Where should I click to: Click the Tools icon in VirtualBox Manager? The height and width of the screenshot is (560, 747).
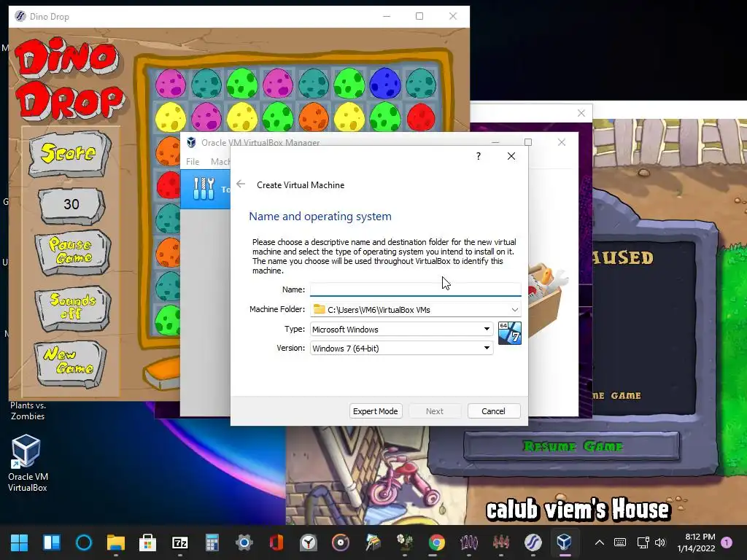coord(204,189)
